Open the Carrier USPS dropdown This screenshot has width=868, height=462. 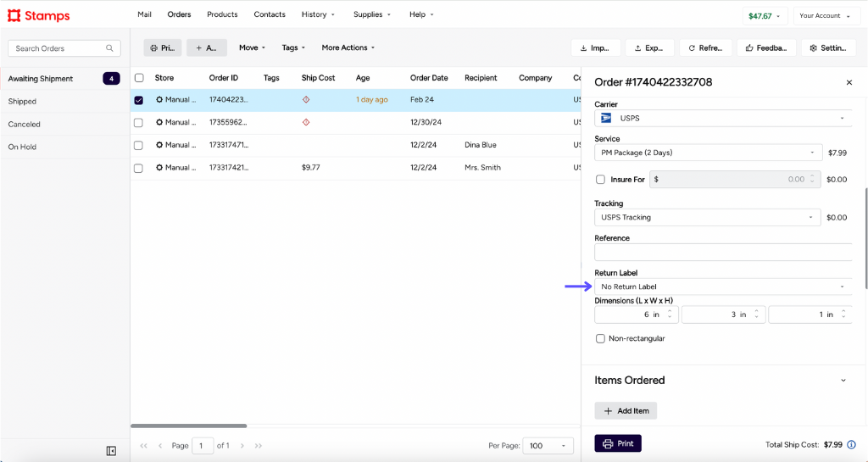coord(723,118)
